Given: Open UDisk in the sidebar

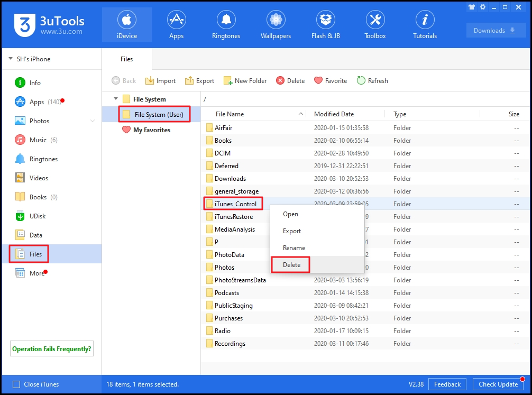Looking at the screenshot, I should 52,216.
